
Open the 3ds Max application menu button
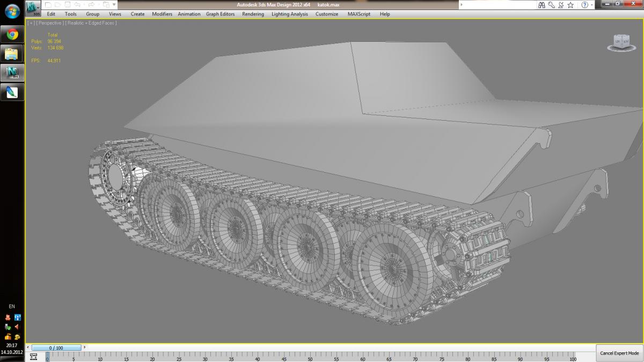[33, 8]
